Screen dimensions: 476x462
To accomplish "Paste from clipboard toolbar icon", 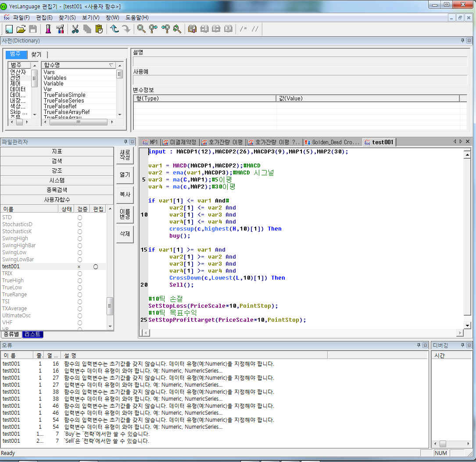I will [99, 29].
